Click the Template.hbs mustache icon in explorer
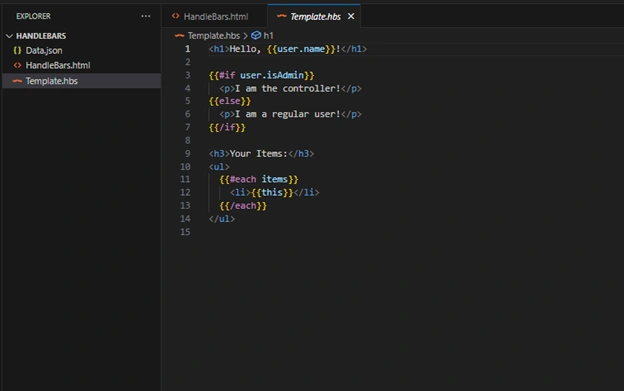Screen dimensions: 624x391 [17, 81]
